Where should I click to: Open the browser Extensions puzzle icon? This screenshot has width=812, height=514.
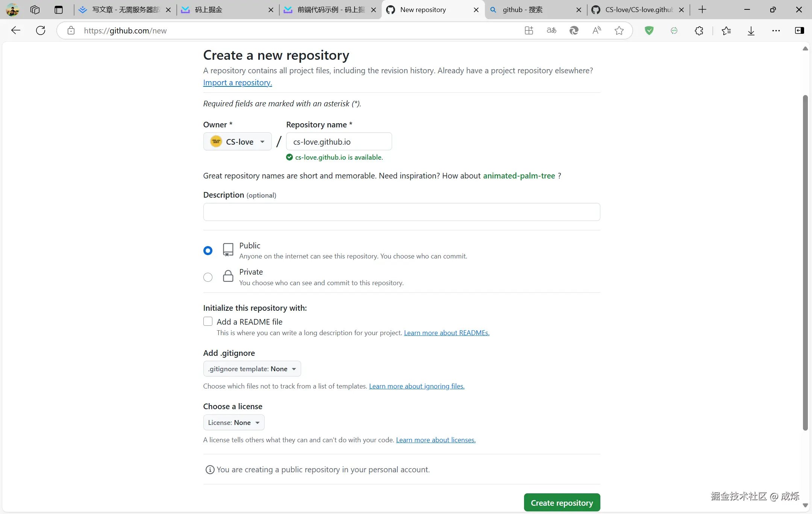coord(699,30)
